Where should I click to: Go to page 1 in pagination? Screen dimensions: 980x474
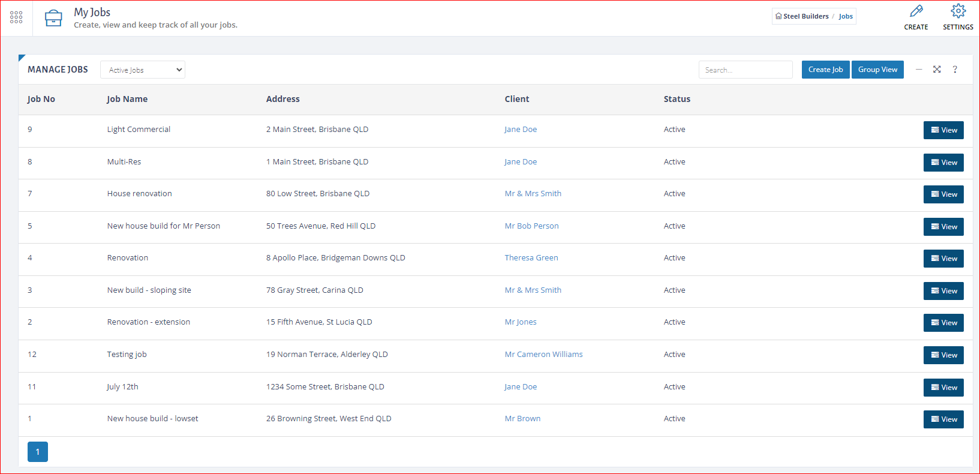[38, 452]
